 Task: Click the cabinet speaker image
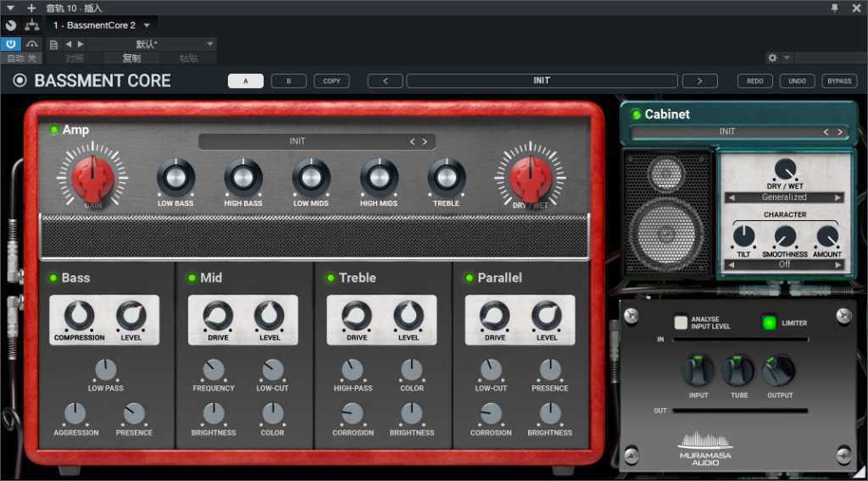click(x=666, y=213)
